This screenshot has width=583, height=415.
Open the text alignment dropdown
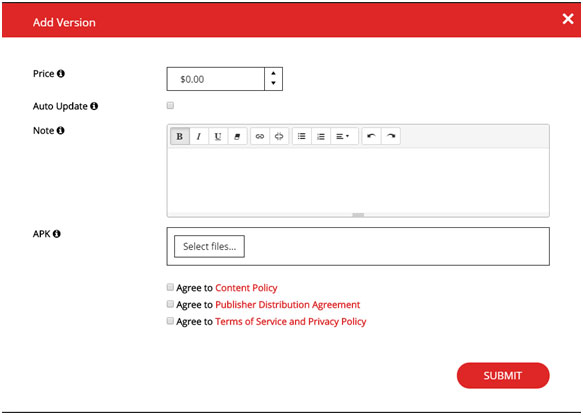click(344, 136)
